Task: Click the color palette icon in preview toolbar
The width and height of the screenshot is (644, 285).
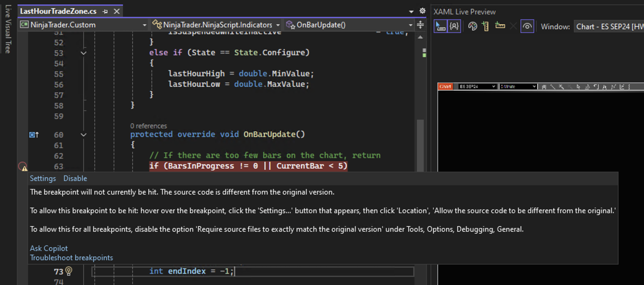Action: (x=472, y=26)
